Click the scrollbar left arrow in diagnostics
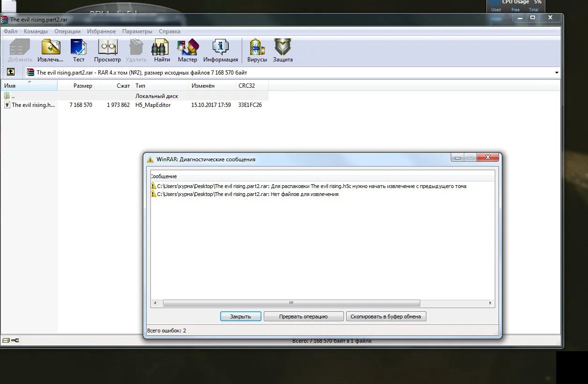 (x=155, y=303)
